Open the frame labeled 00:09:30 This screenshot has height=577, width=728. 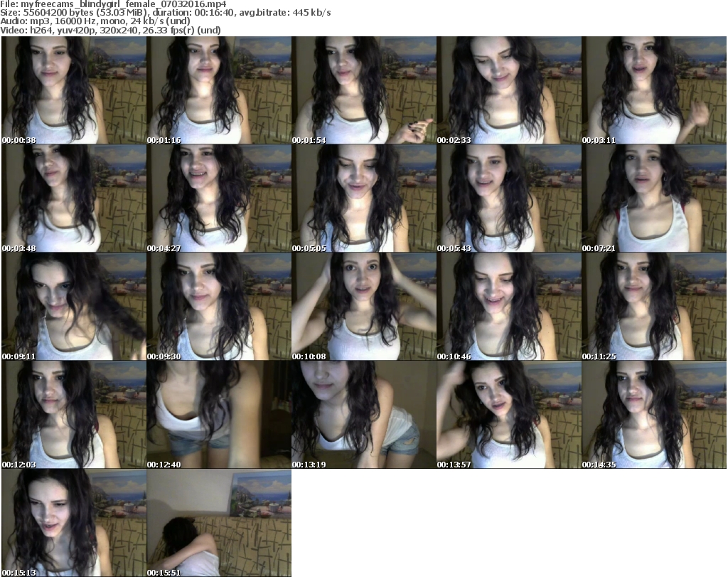coord(219,307)
